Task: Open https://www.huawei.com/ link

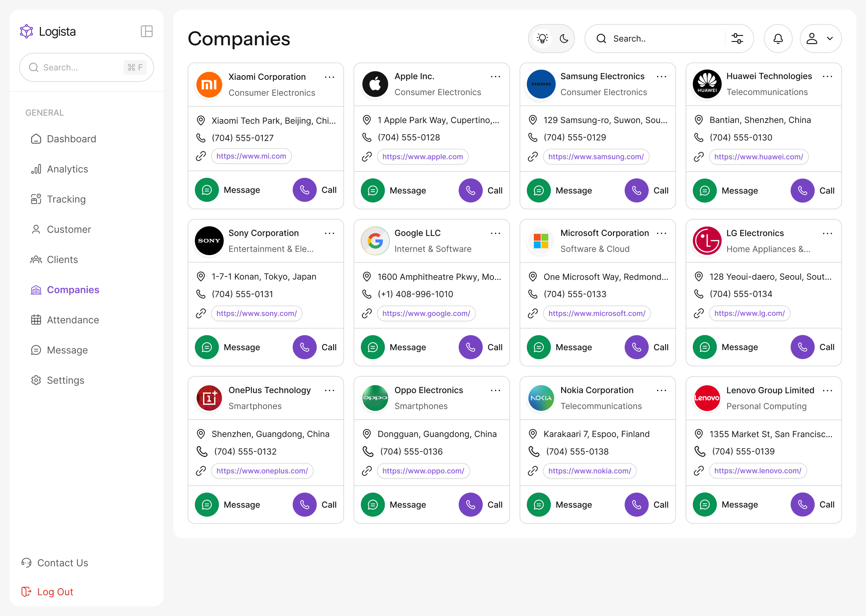Action: (x=759, y=157)
